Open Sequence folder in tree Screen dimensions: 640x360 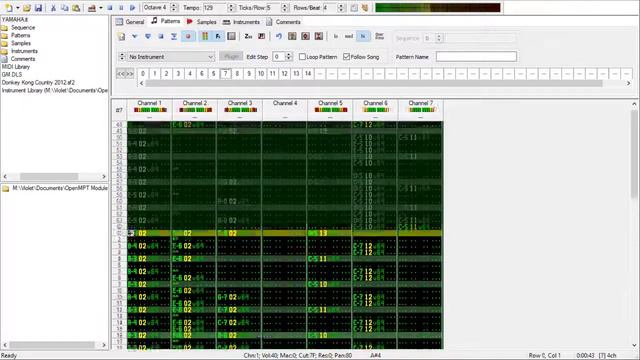point(23,27)
